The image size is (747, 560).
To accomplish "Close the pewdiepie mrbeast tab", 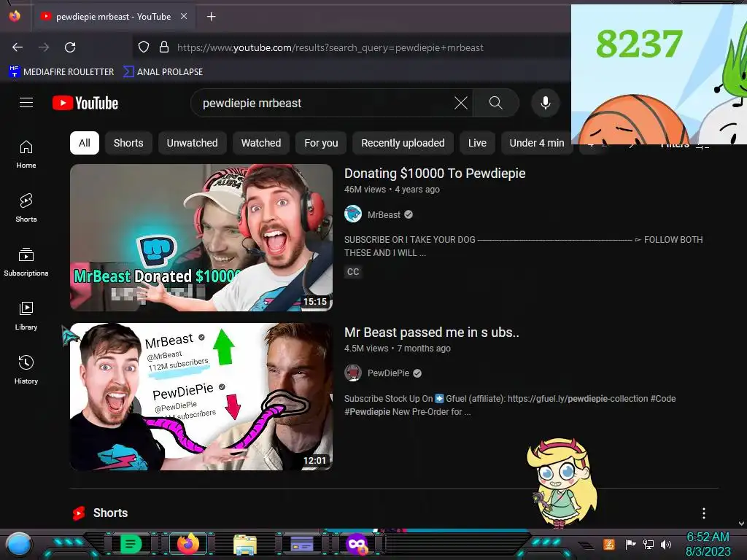I will pos(183,16).
